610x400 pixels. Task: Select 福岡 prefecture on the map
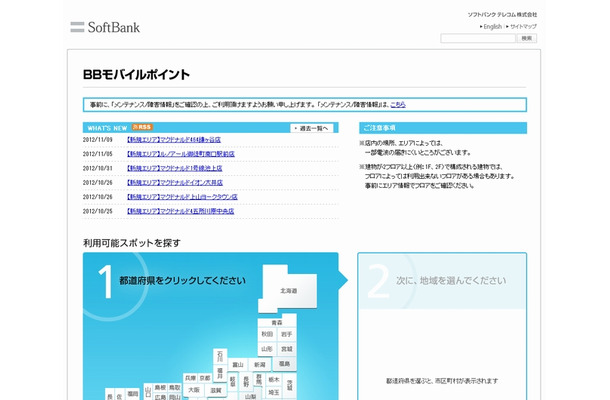(132, 394)
